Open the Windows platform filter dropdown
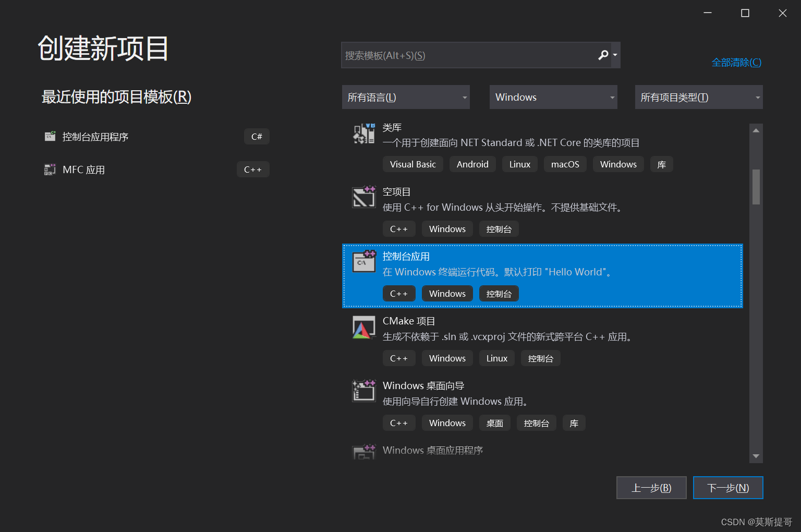801x532 pixels. click(553, 97)
